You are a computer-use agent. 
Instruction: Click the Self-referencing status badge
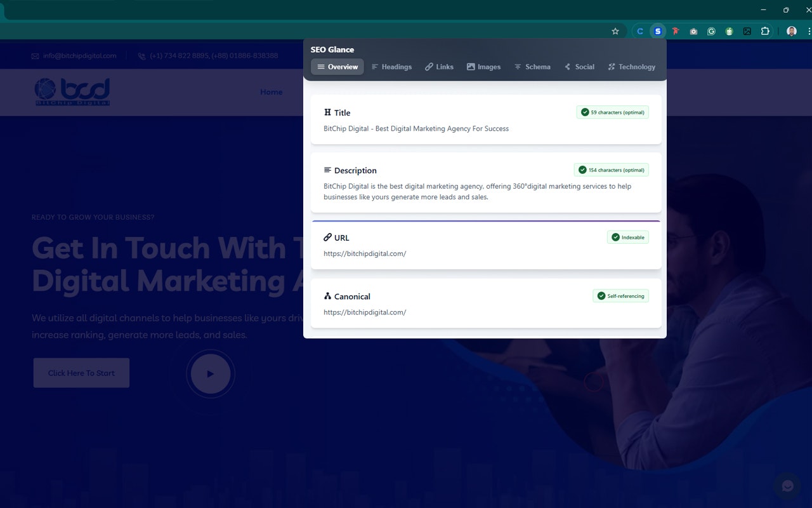621,296
